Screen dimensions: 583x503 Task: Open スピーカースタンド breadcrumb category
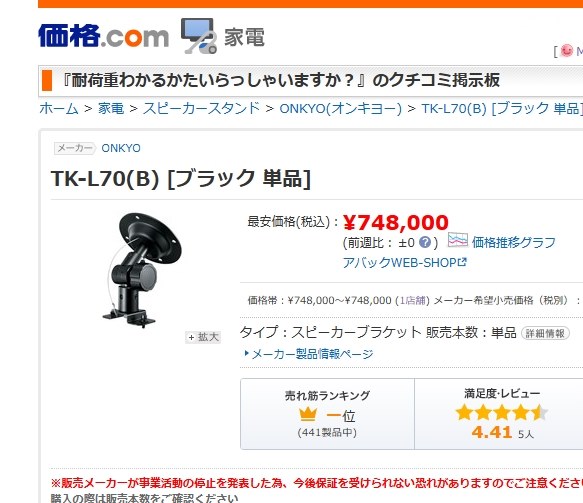click(x=202, y=109)
